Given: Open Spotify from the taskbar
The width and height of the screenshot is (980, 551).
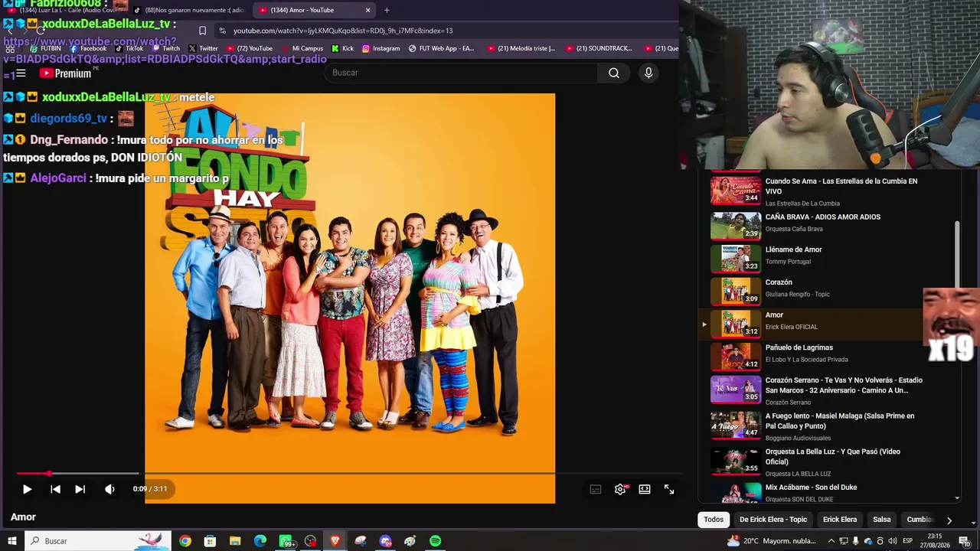Looking at the screenshot, I should (x=435, y=541).
